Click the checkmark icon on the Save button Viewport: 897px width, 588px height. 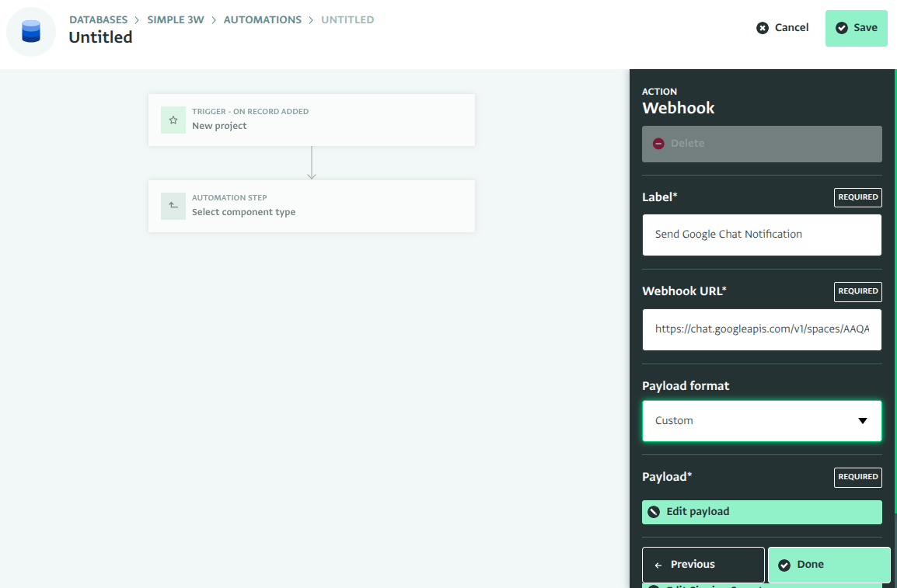coord(842,27)
